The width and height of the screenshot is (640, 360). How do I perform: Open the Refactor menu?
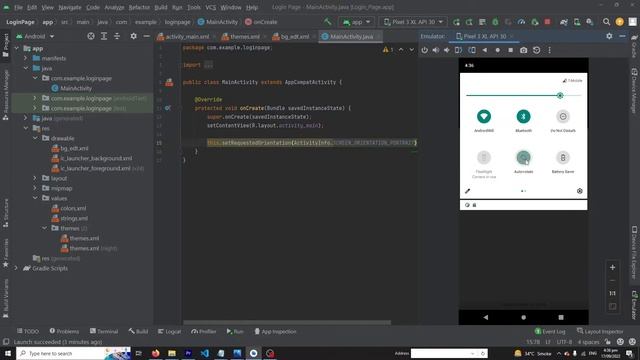coord(139,7)
